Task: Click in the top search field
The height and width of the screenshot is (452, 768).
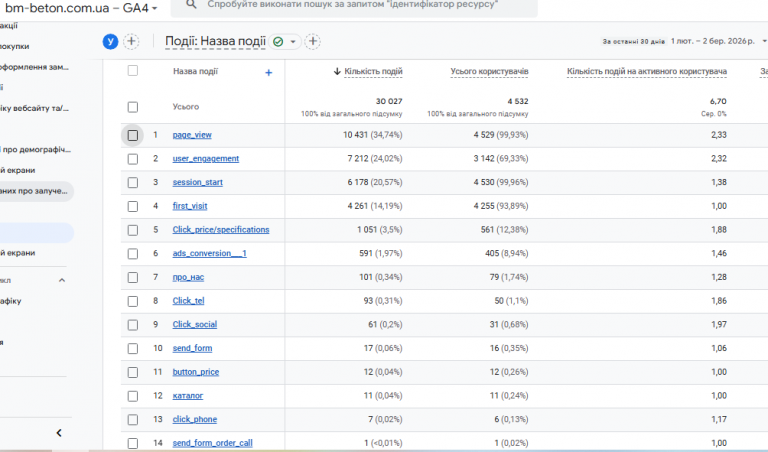Action: [x=354, y=6]
